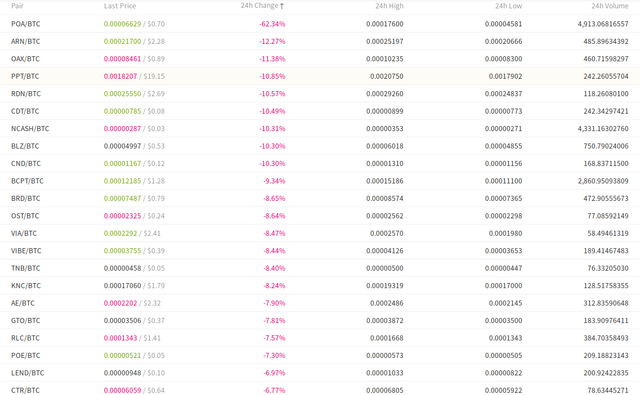Open the VIBE/BTC pair
Image resolution: width=640 pixels, height=395 pixels.
(26, 251)
